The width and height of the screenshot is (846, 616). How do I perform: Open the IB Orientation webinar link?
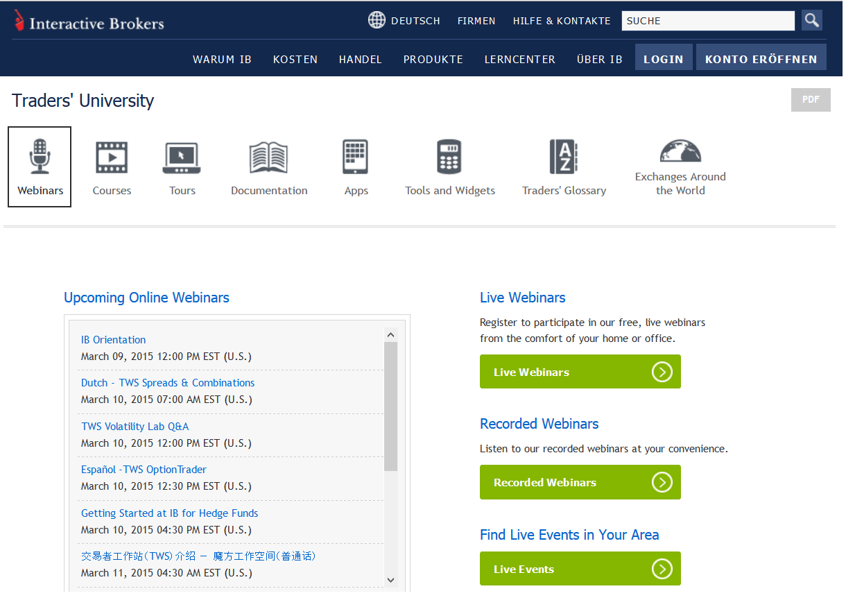[x=114, y=340]
